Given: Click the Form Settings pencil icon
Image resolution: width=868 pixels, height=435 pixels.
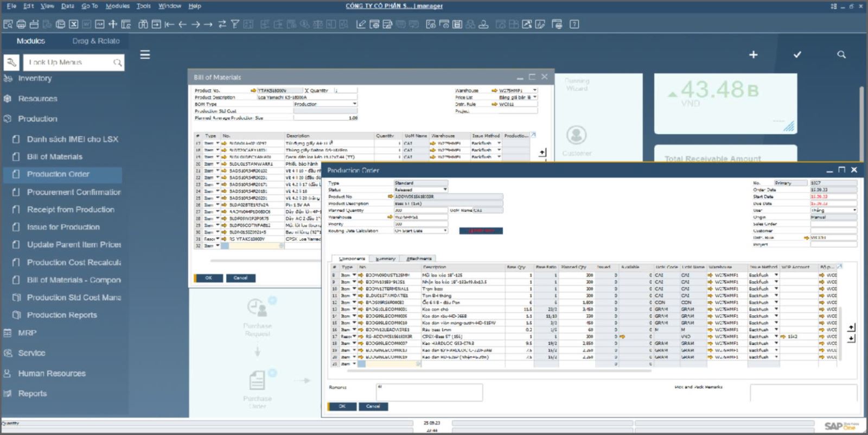Looking at the screenshot, I should point(361,24).
